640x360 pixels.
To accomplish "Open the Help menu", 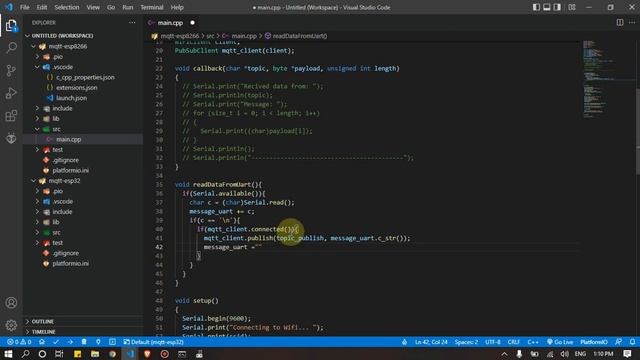I will pos(177,7).
